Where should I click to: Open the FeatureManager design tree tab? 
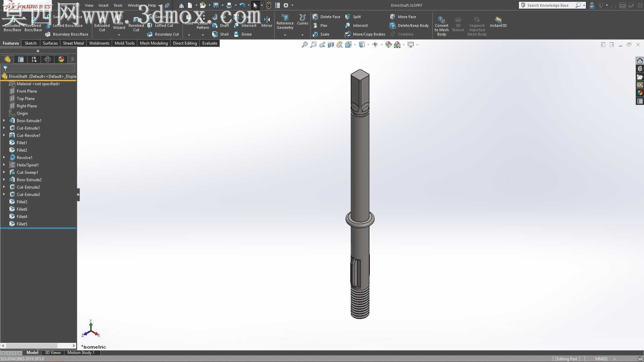[x=7, y=59]
